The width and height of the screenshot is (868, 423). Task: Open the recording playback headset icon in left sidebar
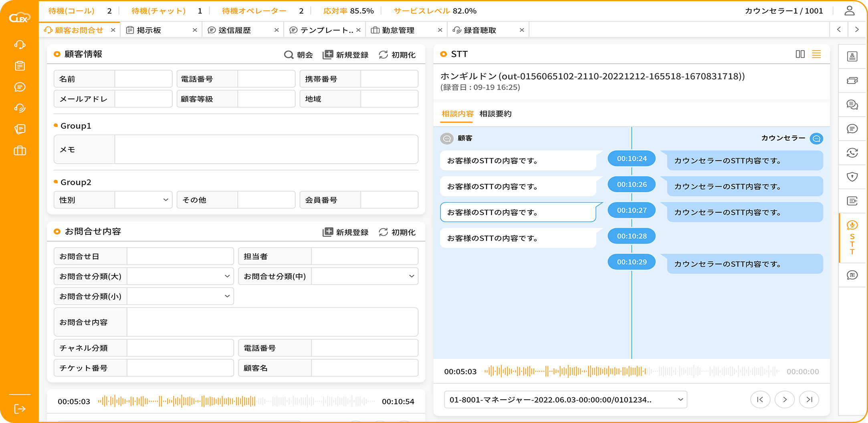20,108
